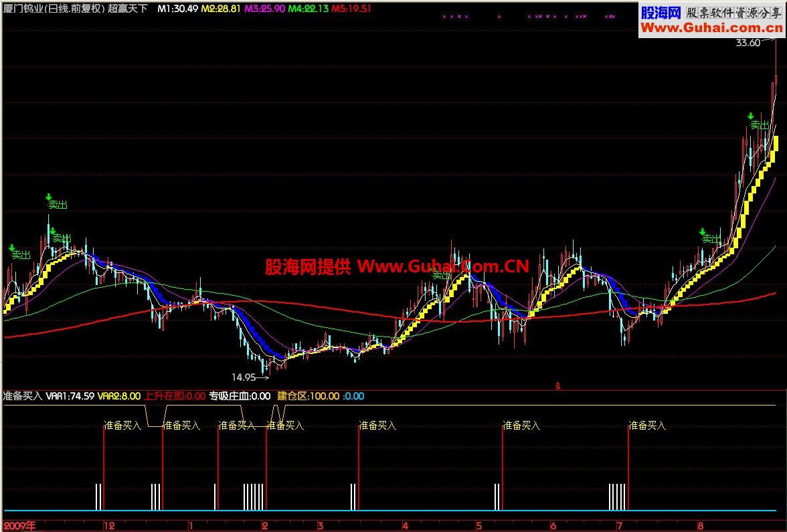Select the M2:28.81 moving average label
This screenshot has width=787, height=532.
[x=220, y=9]
